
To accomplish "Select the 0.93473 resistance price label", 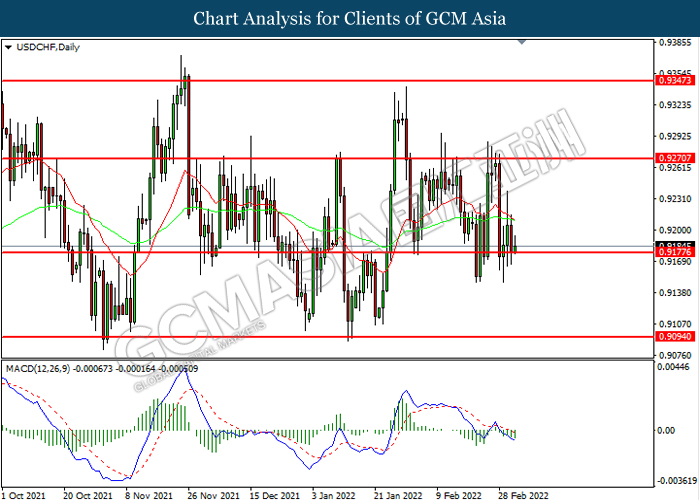I will [675, 80].
